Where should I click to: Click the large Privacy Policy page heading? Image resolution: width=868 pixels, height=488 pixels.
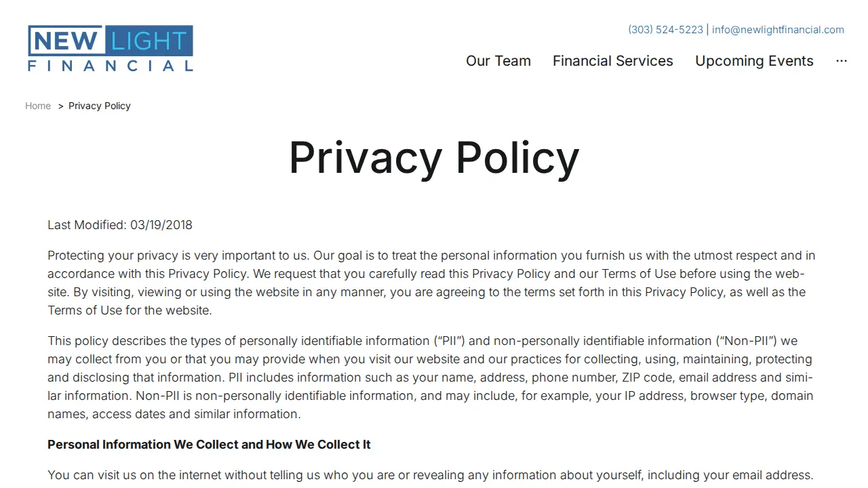[x=434, y=157]
